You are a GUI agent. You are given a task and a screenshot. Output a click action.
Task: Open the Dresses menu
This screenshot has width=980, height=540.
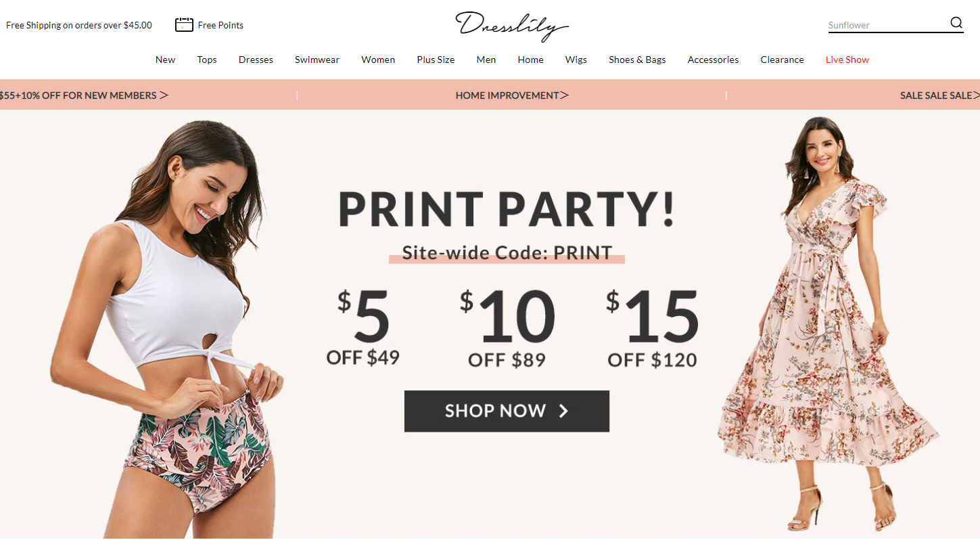(256, 60)
